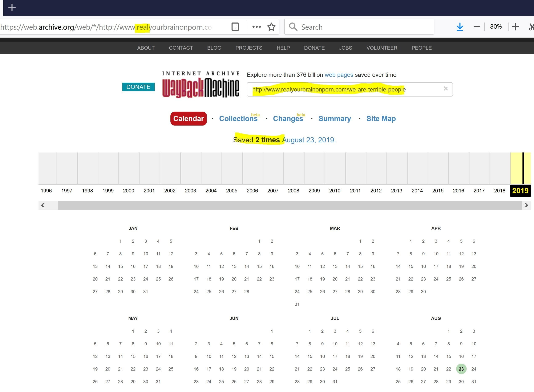Open page actions three-dots menu

[x=256, y=27]
